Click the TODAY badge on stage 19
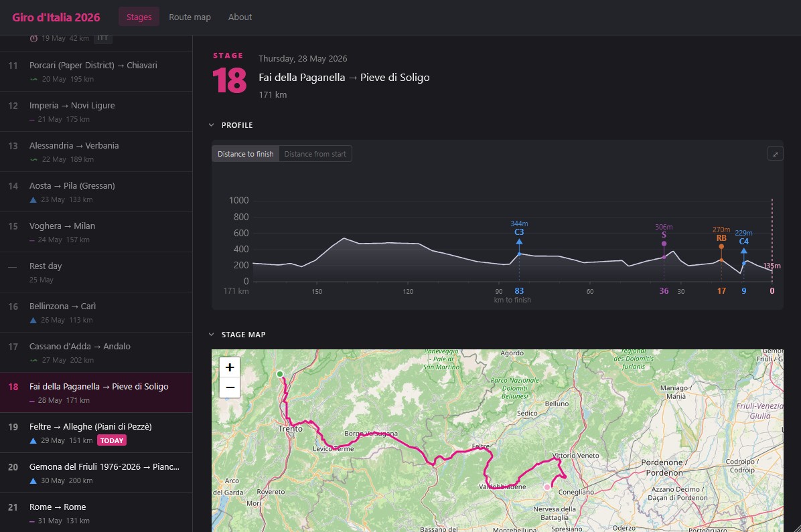Screen dimensions: 801x532 click(112, 440)
